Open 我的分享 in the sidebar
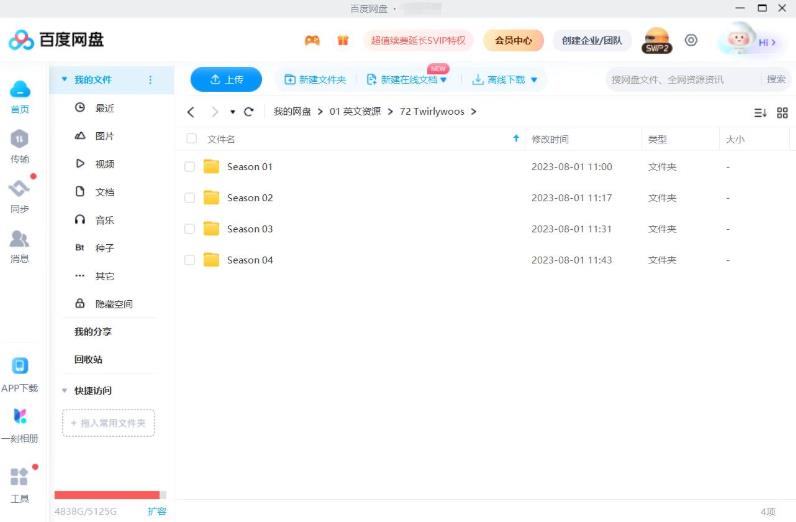Screen dimensions: 796x522 pyautogui.click(x=93, y=332)
